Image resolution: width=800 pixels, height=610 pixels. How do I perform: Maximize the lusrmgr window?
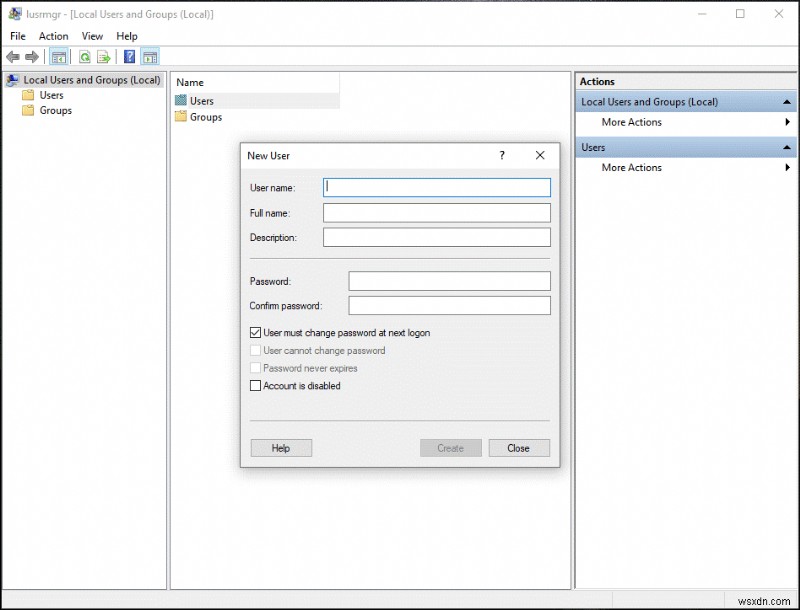point(740,14)
